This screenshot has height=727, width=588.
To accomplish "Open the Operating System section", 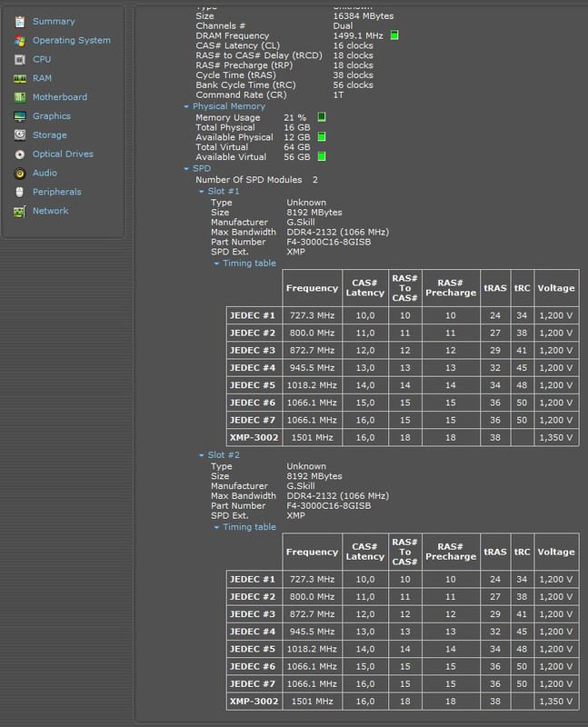I will 72,40.
